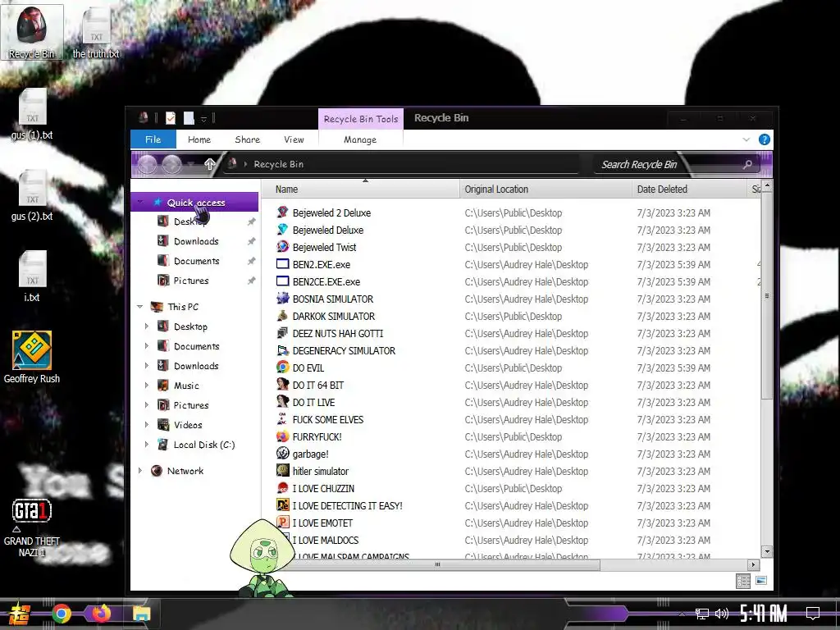Select the Bejeweled Twist icon
This screenshot has width=840, height=630.
(x=282, y=247)
